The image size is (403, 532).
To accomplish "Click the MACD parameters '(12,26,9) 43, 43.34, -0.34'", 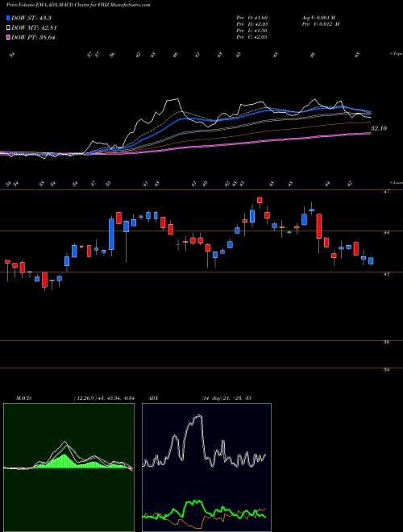I will [103, 397].
